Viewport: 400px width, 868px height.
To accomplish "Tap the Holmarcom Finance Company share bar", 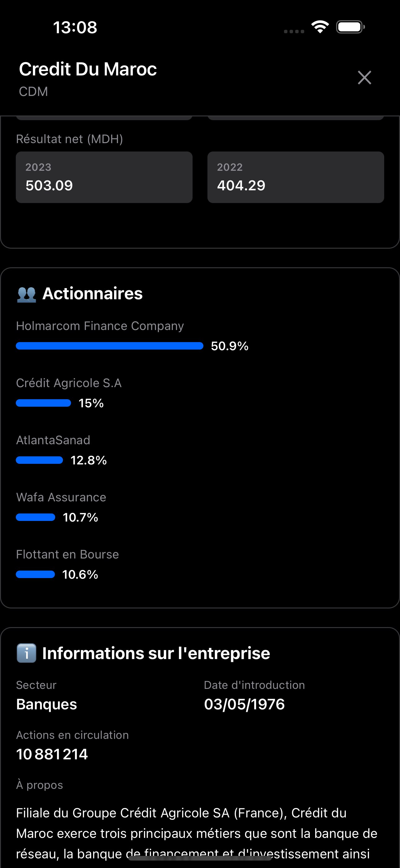I will click(x=109, y=346).
